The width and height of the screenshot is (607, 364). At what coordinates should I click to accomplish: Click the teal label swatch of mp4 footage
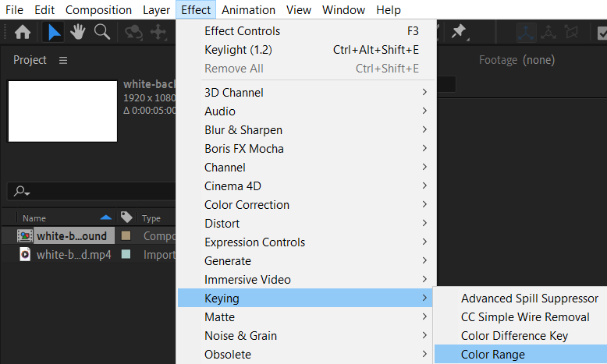click(x=126, y=254)
